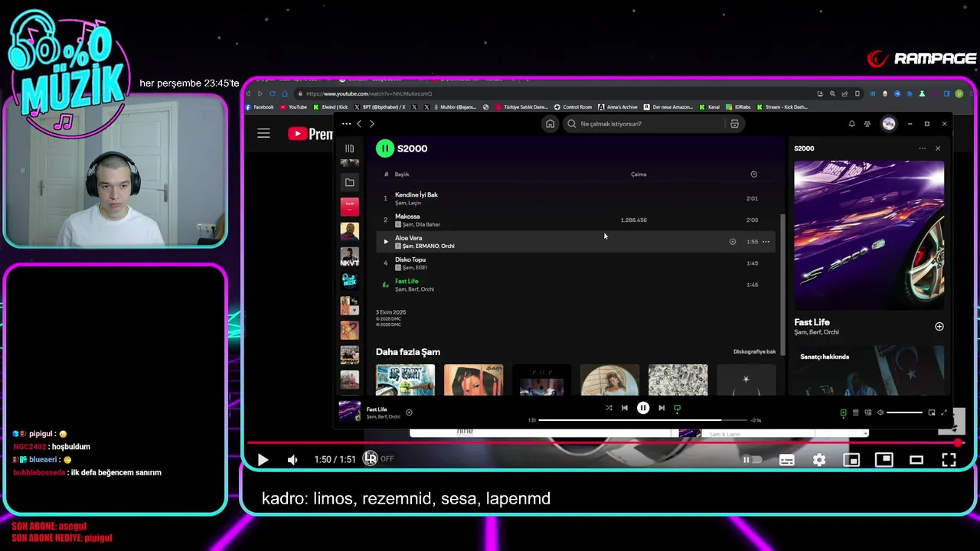980x551 pixels.
Task: Skip to previous track in Spotify
Action: 625,408
